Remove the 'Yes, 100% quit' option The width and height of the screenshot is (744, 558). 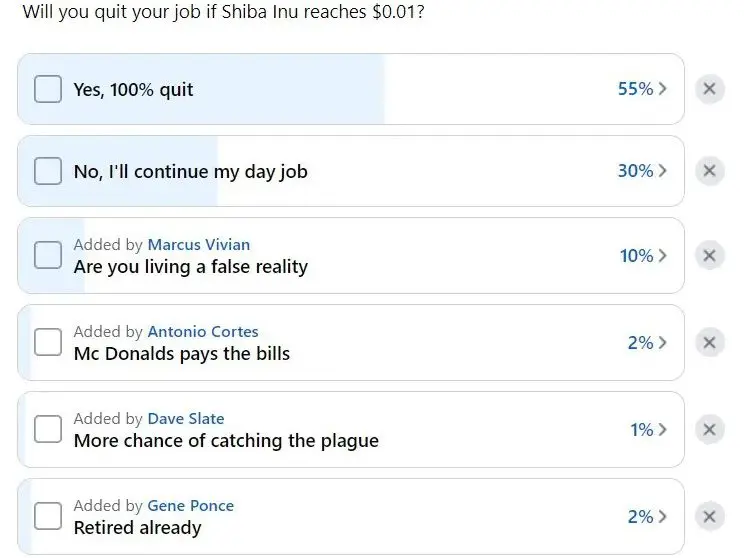709,89
